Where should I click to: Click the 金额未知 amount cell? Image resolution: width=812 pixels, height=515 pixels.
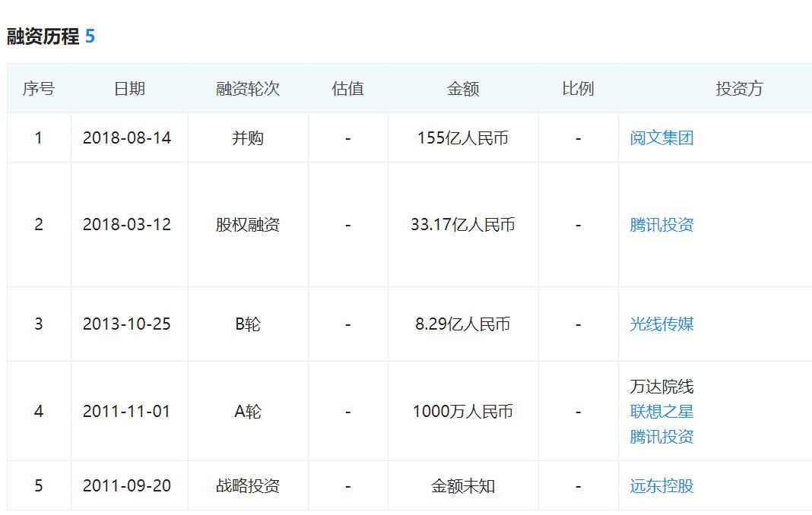pos(463,486)
